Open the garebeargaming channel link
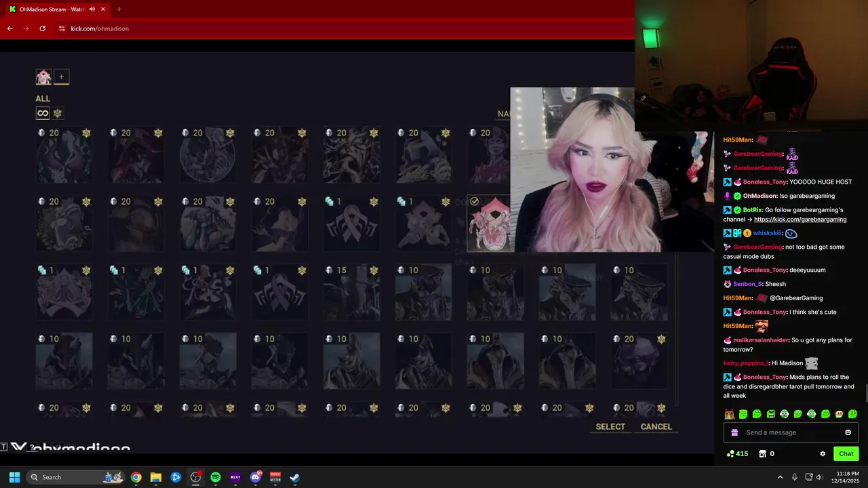The image size is (868, 488). 800,220
